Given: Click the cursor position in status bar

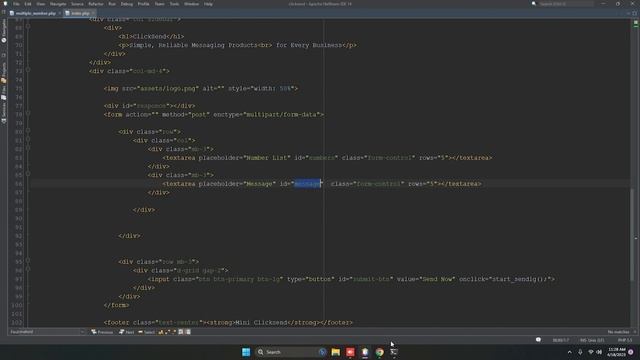Looking at the screenshot, I should [561, 340].
